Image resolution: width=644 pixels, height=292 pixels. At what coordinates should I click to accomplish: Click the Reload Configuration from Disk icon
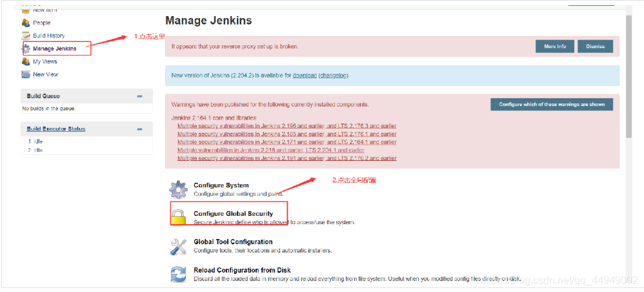click(179, 275)
